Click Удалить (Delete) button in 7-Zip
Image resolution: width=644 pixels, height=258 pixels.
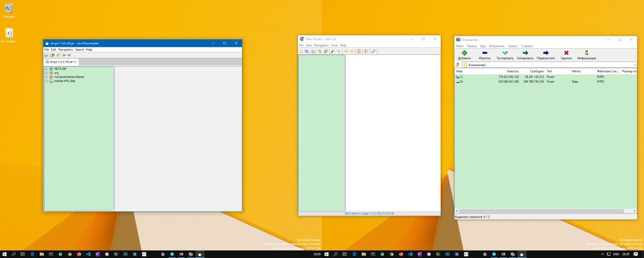coord(567,55)
